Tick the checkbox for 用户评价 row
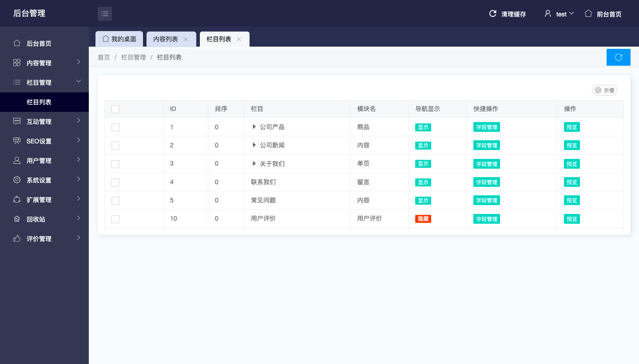 (115, 219)
